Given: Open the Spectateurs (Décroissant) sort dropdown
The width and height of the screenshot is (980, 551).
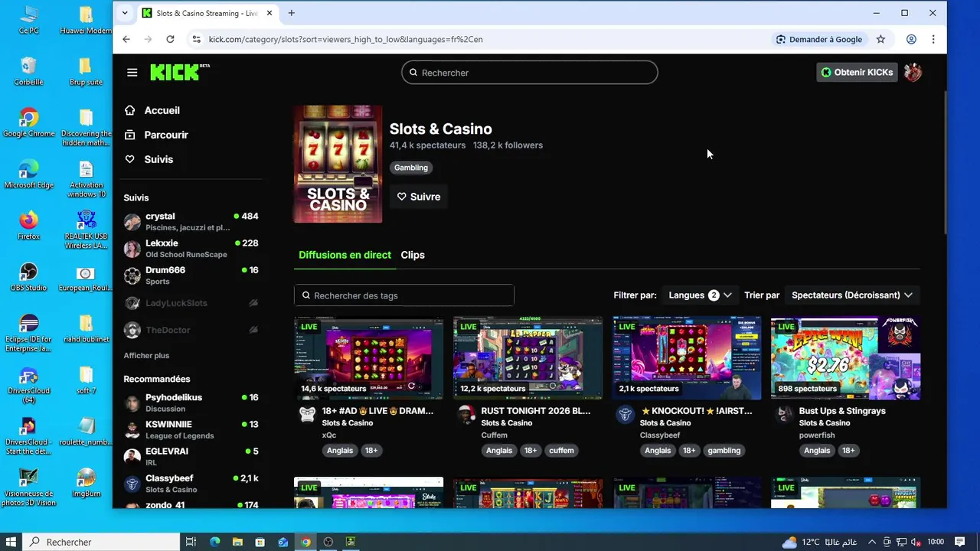Looking at the screenshot, I should pyautogui.click(x=852, y=295).
